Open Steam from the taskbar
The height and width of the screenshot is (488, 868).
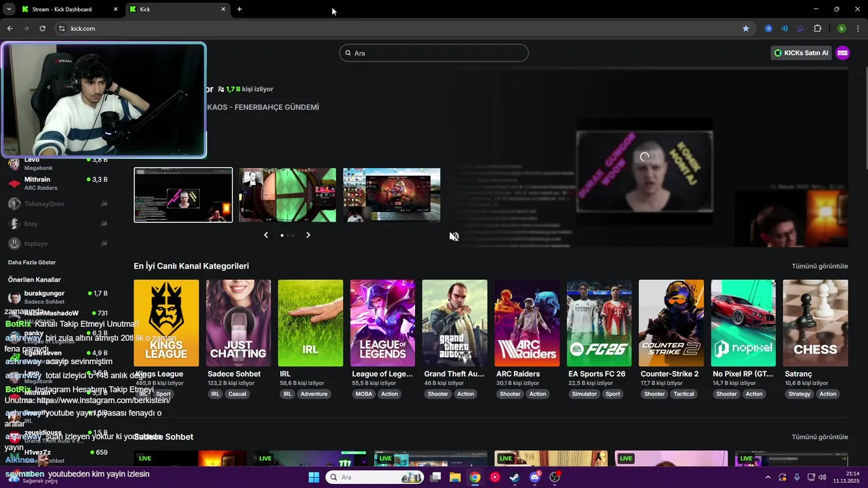click(515, 477)
